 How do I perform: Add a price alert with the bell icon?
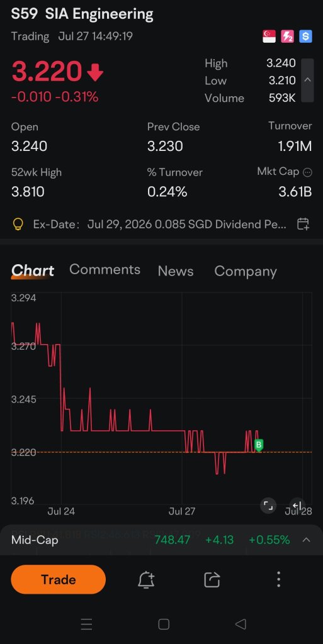coord(146,579)
